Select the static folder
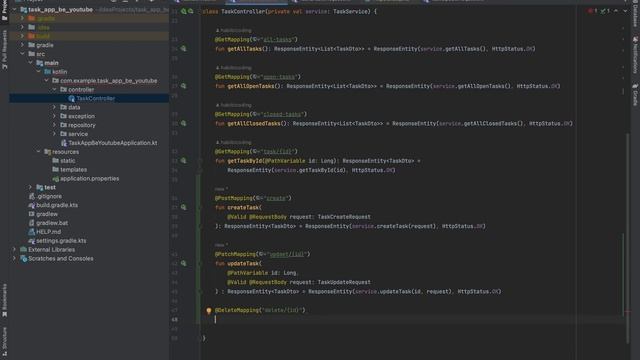 tap(67, 161)
